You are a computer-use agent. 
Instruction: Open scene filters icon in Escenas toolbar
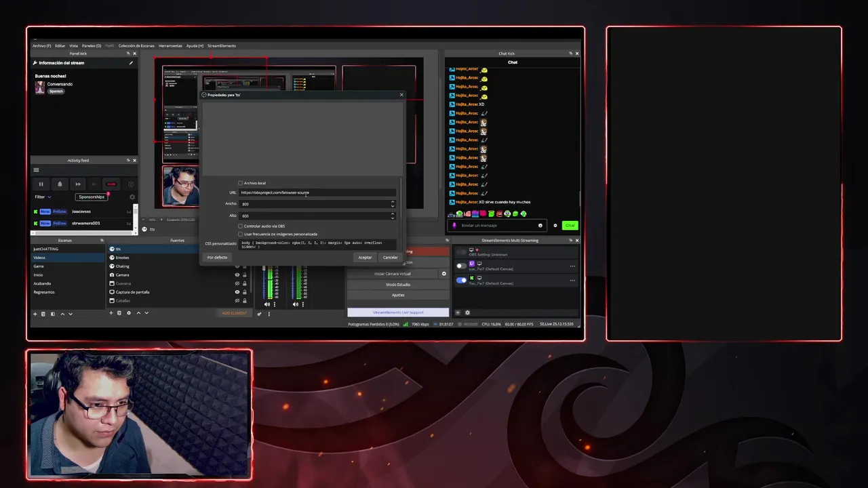pos(53,314)
